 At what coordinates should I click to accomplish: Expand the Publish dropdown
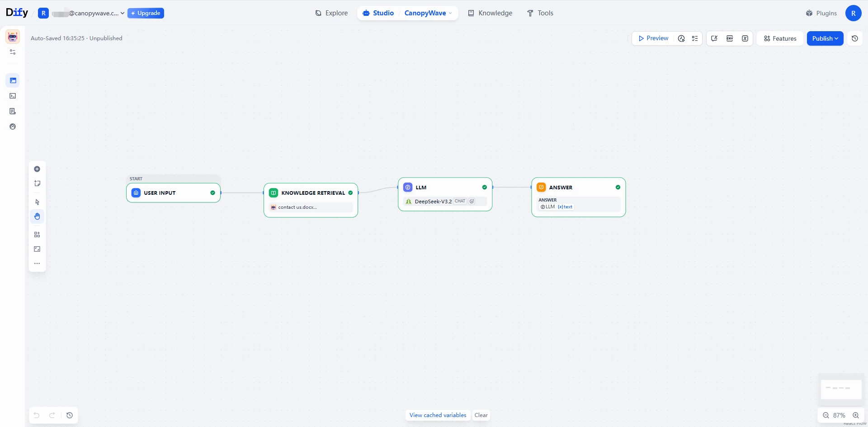coord(825,38)
